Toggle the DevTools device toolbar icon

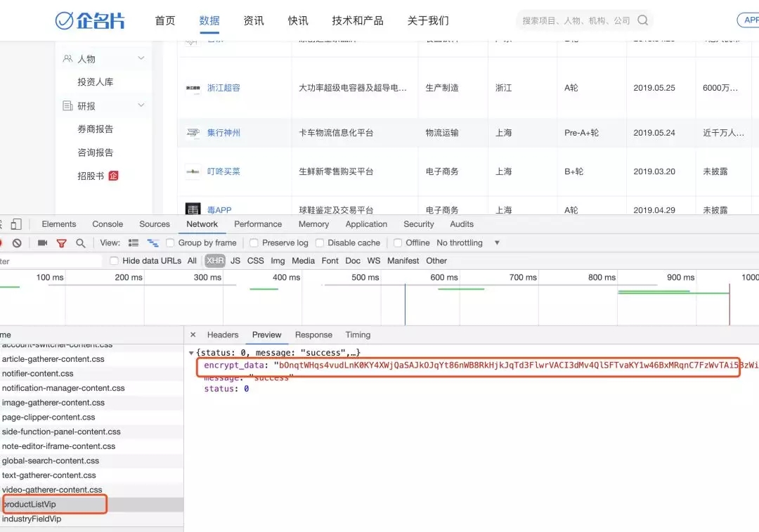16,224
